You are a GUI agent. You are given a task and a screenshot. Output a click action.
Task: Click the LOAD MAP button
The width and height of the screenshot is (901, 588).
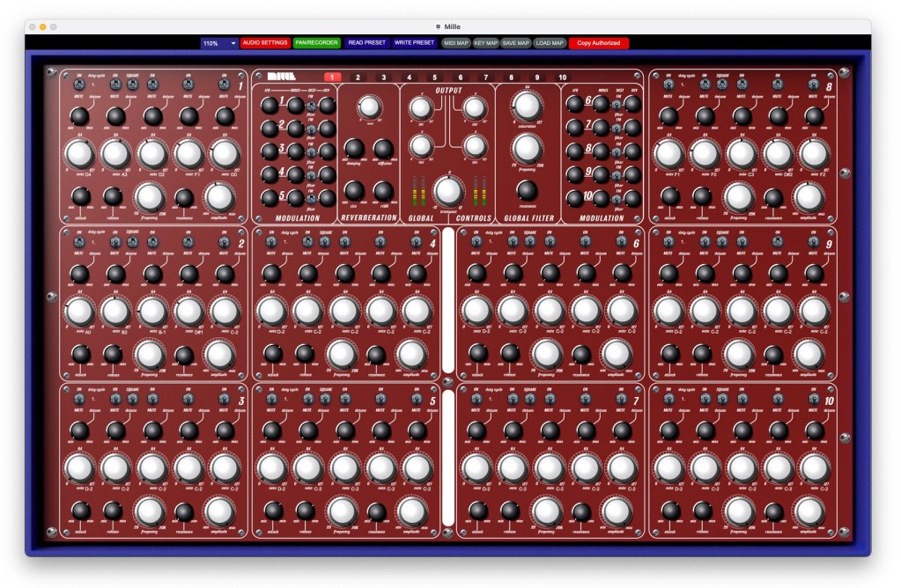point(549,42)
